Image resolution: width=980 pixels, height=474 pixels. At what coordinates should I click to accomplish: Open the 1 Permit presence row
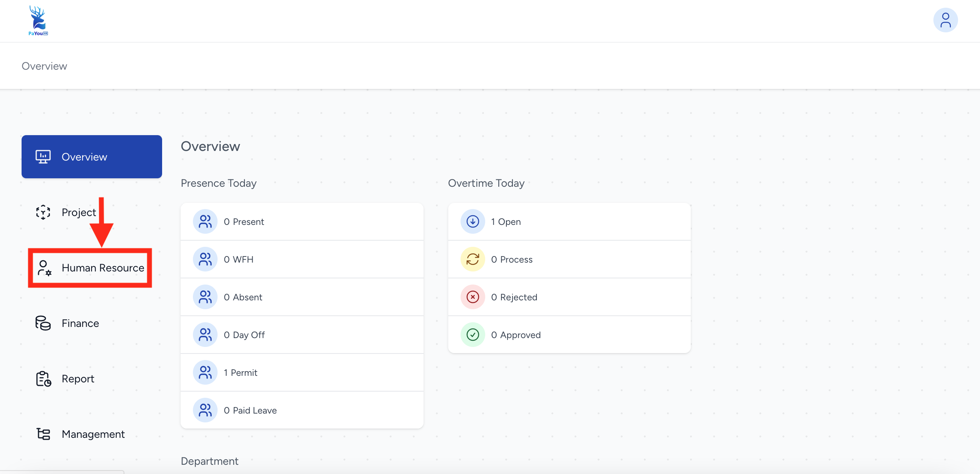[302, 372]
